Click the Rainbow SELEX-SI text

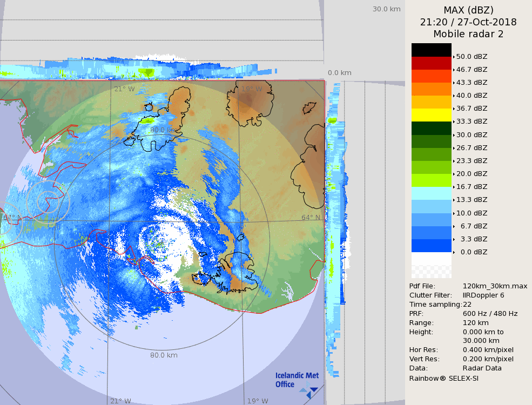pyautogui.click(x=443, y=378)
